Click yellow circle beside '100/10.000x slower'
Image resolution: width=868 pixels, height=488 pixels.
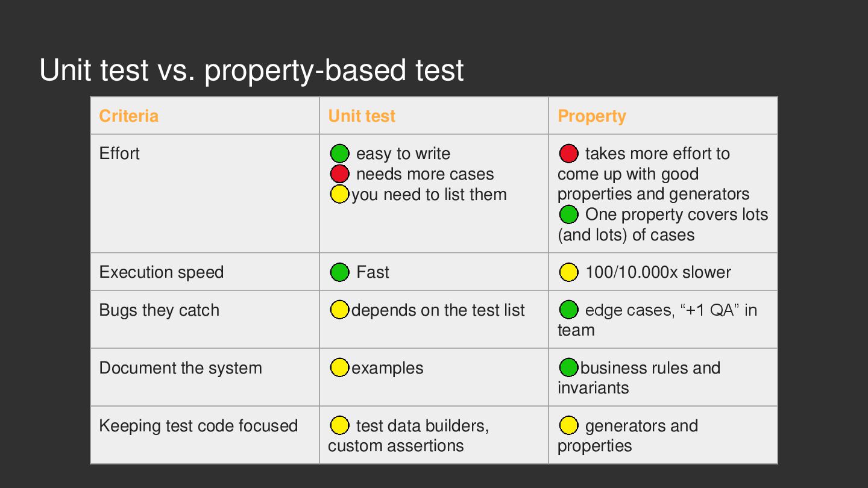[569, 272]
